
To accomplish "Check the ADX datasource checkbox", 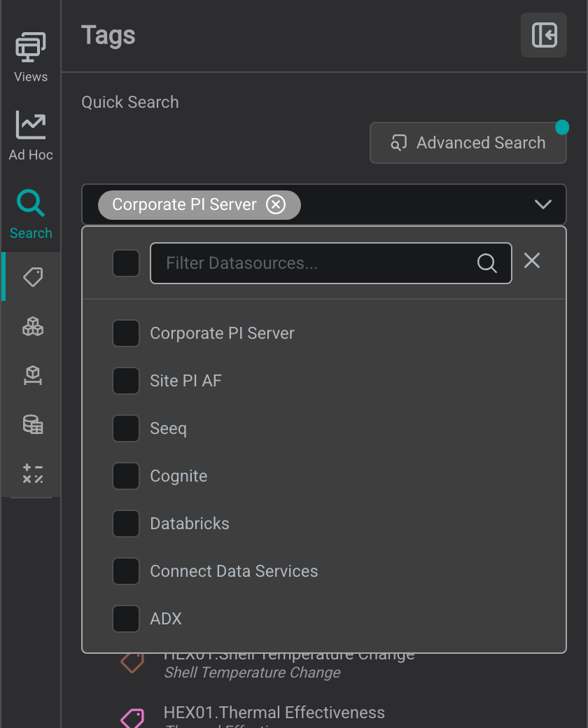I will (x=126, y=618).
